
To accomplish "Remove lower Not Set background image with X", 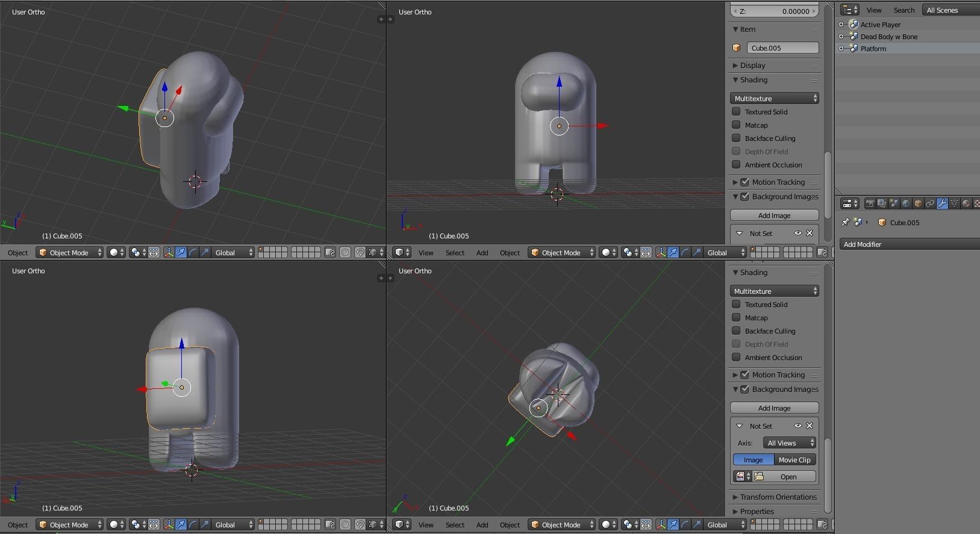I will pyautogui.click(x=810, y=426).
